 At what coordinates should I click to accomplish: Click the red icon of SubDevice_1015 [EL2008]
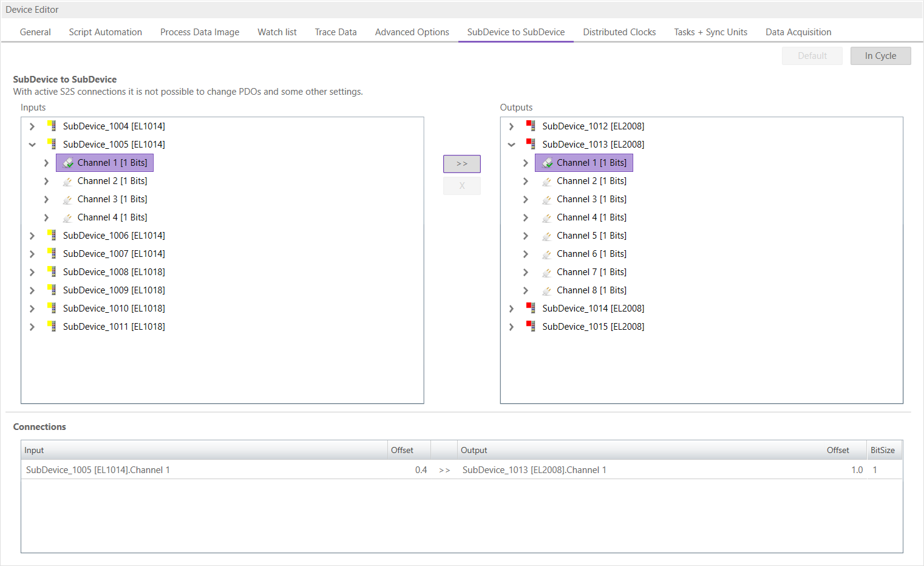pyautogui.click(x=531, y=327)
